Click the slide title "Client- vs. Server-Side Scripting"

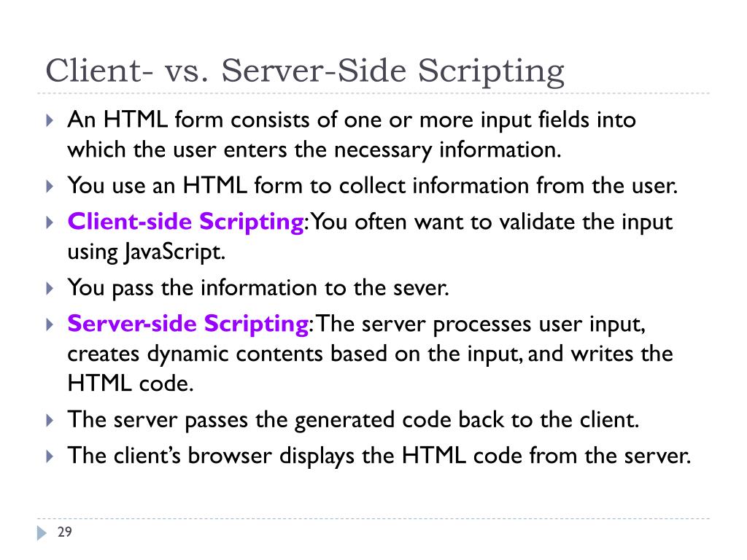click(305, 71)
